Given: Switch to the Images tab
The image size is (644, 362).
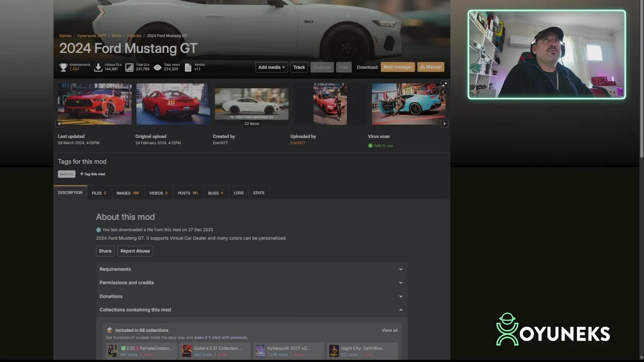Looking at the screenshot, I should click(x=128, y=193).
